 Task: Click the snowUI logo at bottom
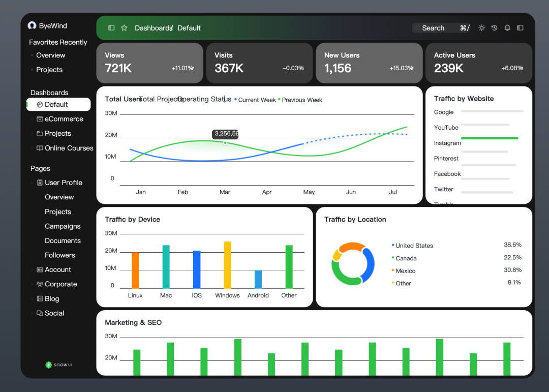pos(59,365)
